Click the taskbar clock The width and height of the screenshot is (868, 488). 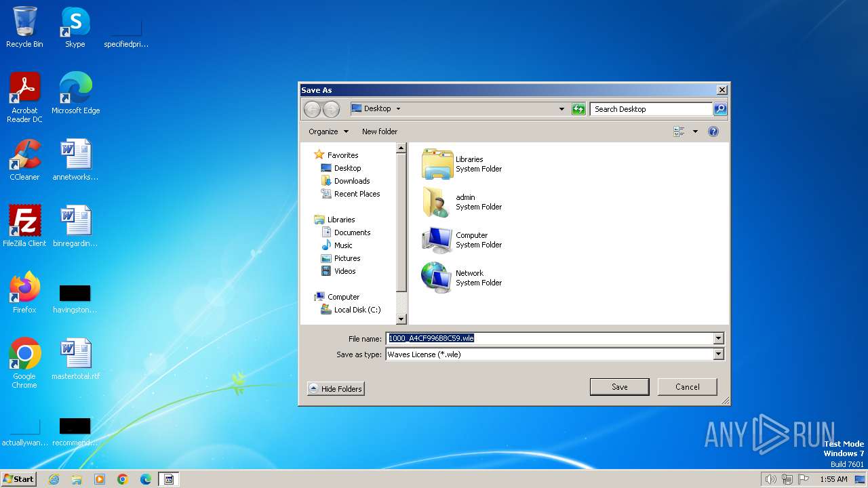(833, 479)
